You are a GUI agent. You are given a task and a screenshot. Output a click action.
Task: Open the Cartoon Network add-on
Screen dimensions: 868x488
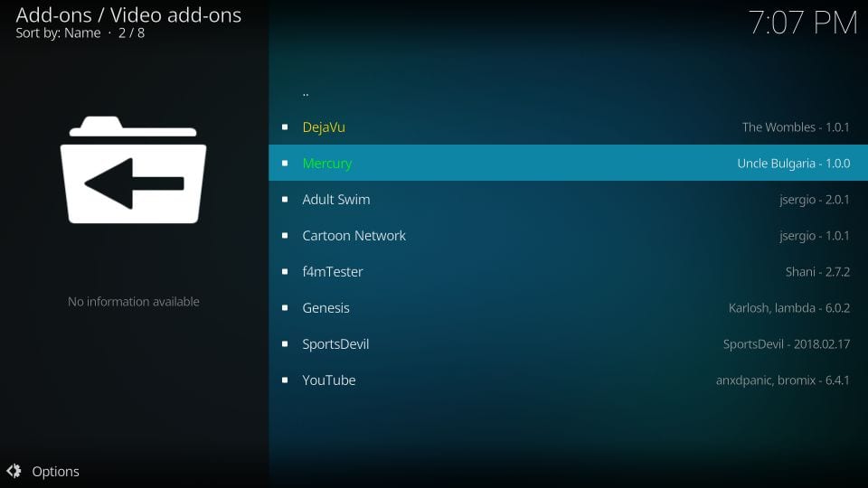pos(568,236)
